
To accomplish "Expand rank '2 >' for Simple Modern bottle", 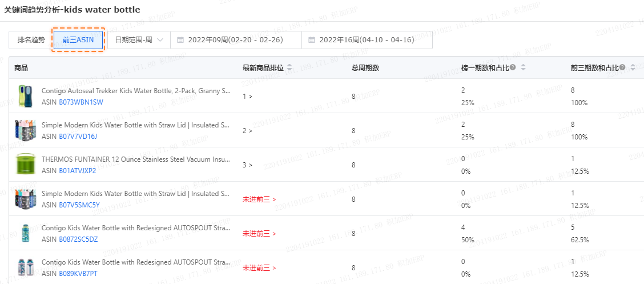I will click(247, 131).
